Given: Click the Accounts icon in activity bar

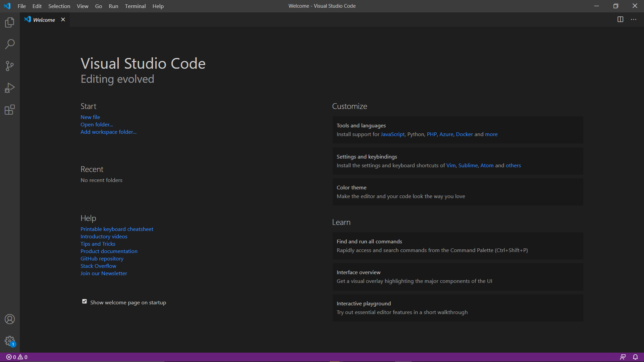Looking at the screenshot, I should (x=10, y=319).
